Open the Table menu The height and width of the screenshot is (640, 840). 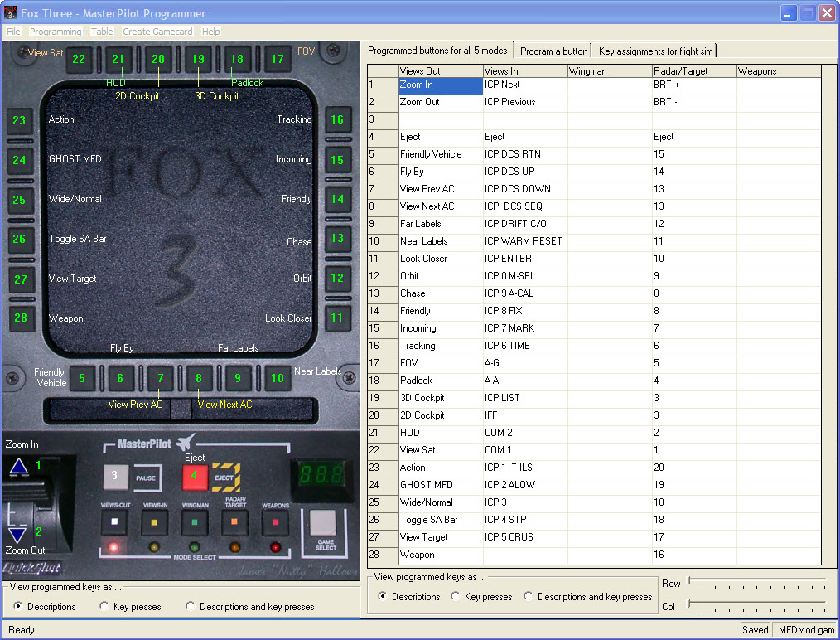[x=102, y=32]
